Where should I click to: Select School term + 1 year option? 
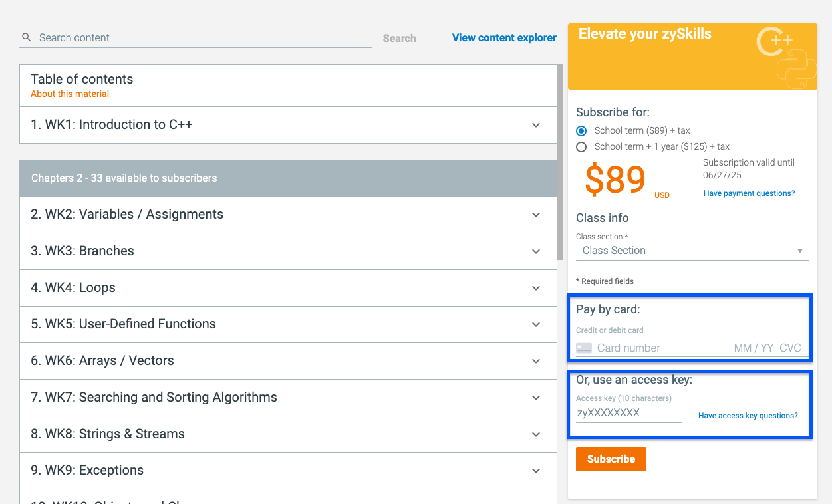581,147
